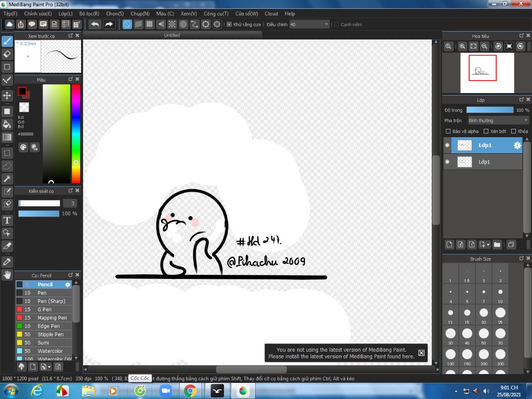Click the foreground black color swatch
532x399 pixels.
click(22, 91)
